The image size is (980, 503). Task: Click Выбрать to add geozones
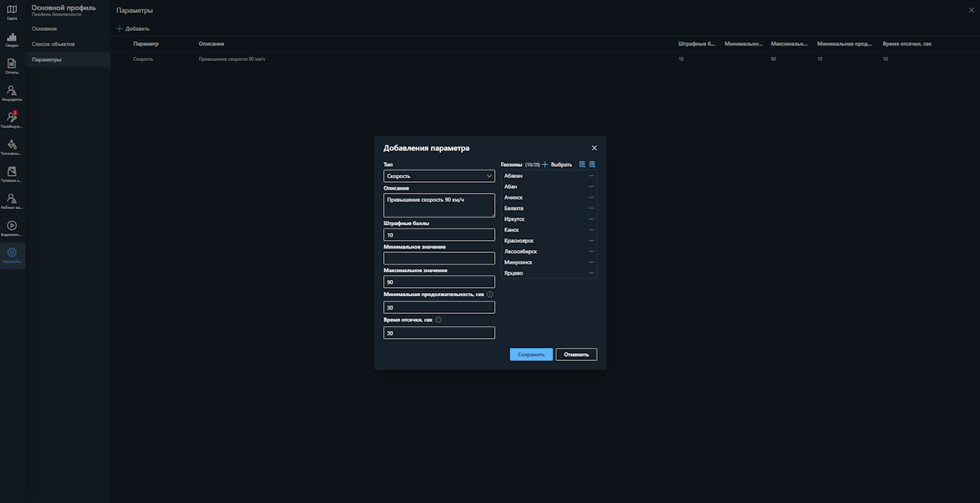(x=557, y=164)
